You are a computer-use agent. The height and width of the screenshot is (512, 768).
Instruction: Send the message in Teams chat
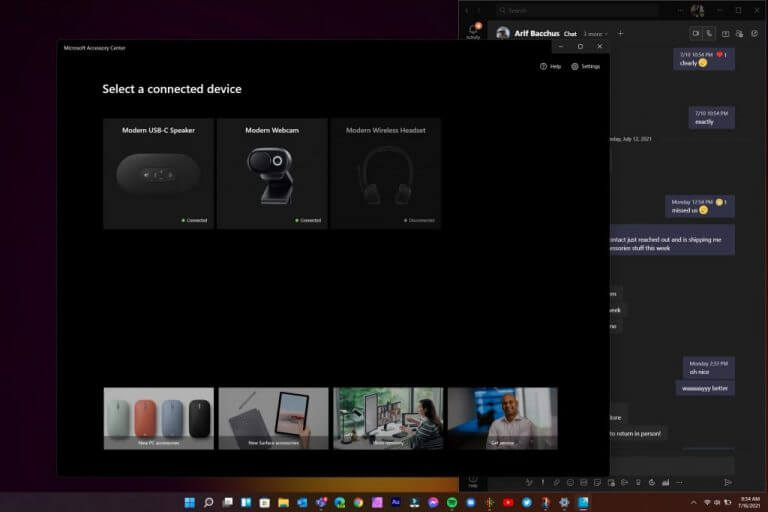tap(728, 483)
